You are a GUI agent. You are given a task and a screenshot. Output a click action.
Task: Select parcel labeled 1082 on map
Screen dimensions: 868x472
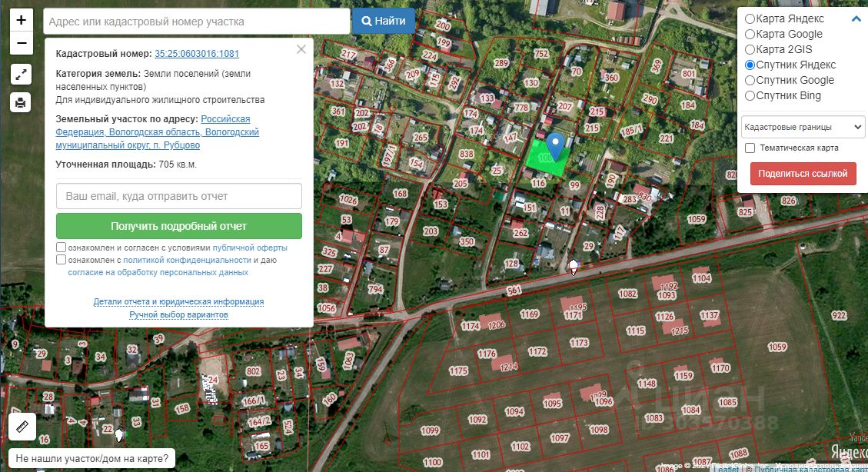tap(627, 294)
